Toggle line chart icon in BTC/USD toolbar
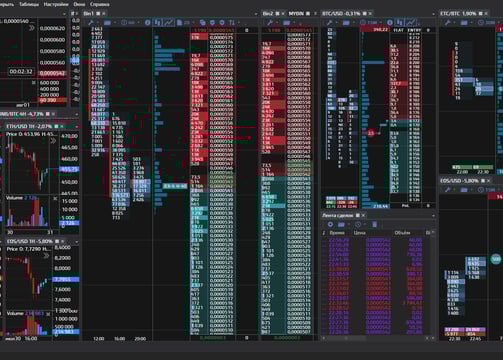Image resolution: width=503 pixels, height=360 pixels. (x=411, y=22)
